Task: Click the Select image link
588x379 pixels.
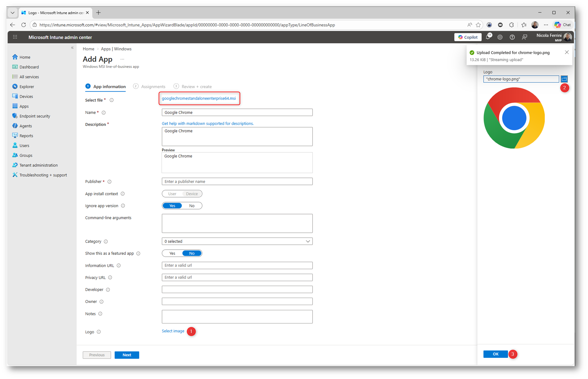Action: [x=173, y=331]
